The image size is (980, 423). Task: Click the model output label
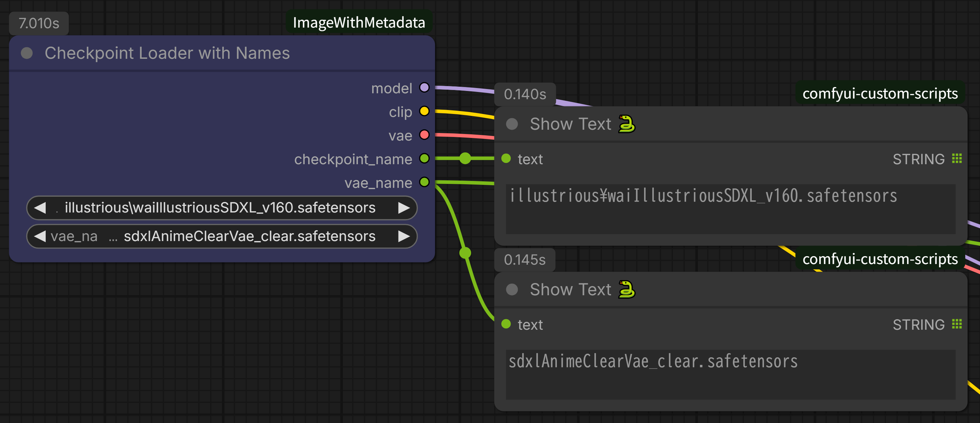point(392,88)
